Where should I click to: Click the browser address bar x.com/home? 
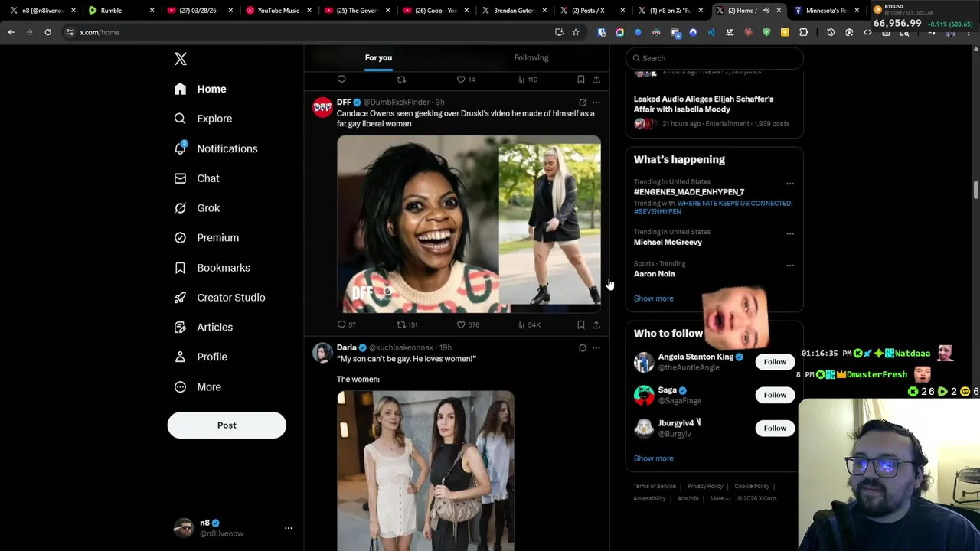point(306,32)
